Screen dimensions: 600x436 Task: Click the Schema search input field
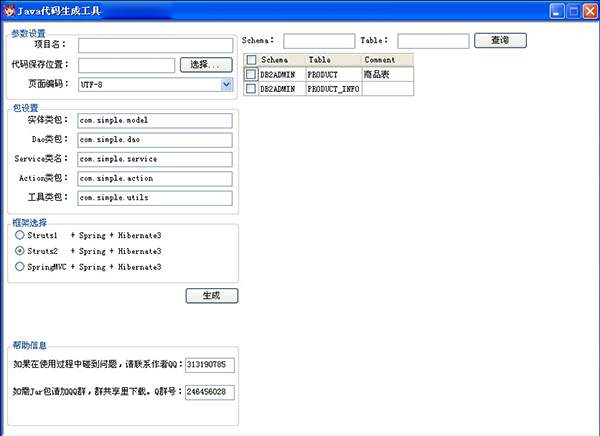click(x=319, y=41)
